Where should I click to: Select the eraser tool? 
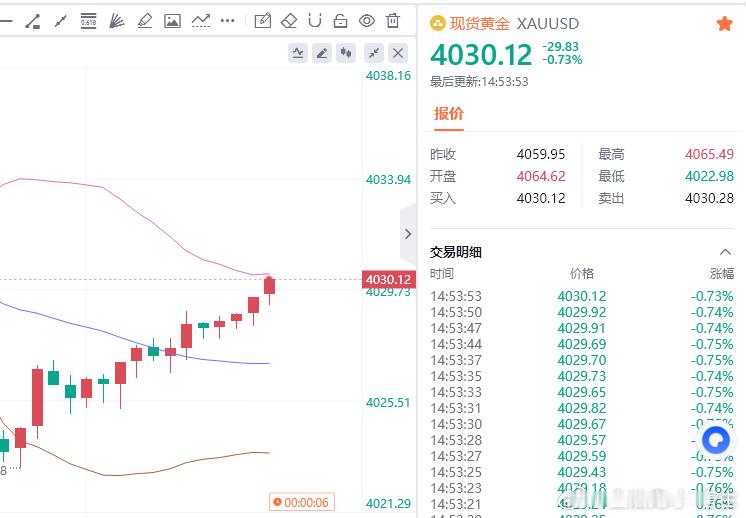tap(289, 21)
